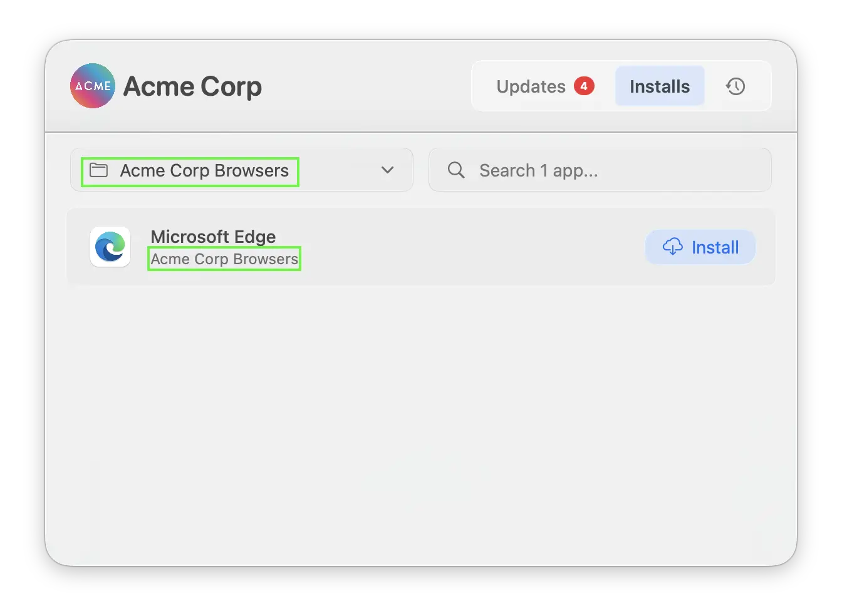Click the dropdown chevron arrow
This screenshot has width=842, height=616.
tap(388, 170)
